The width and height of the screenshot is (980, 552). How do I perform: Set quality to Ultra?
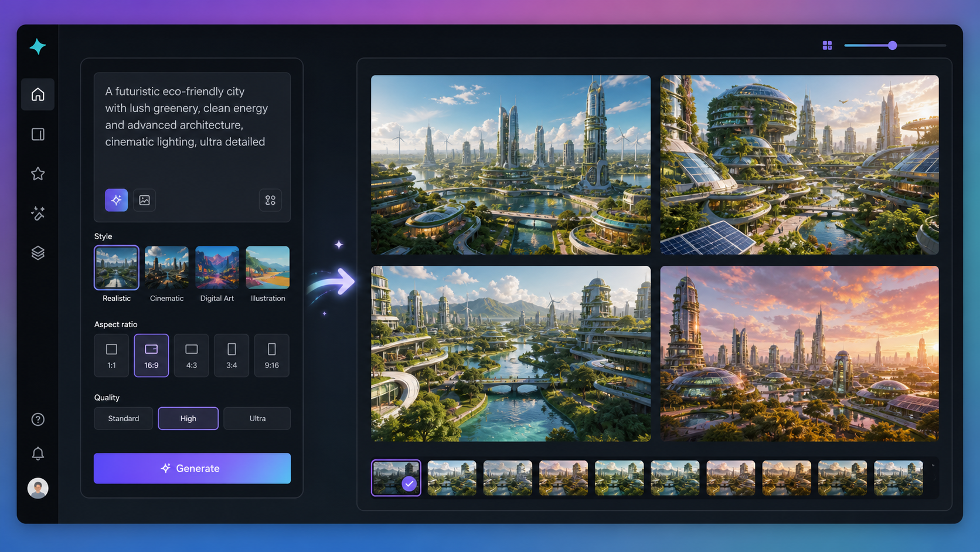[x=257, y=418]
